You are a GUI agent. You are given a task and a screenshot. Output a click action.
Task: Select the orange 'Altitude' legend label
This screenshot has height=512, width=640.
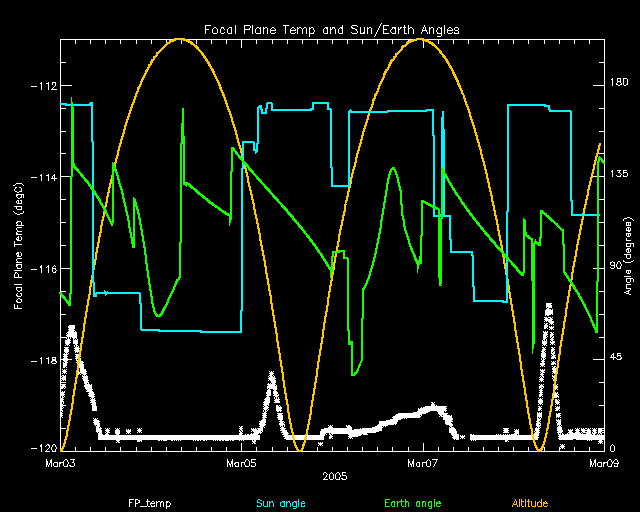click(x=529, y=502)
